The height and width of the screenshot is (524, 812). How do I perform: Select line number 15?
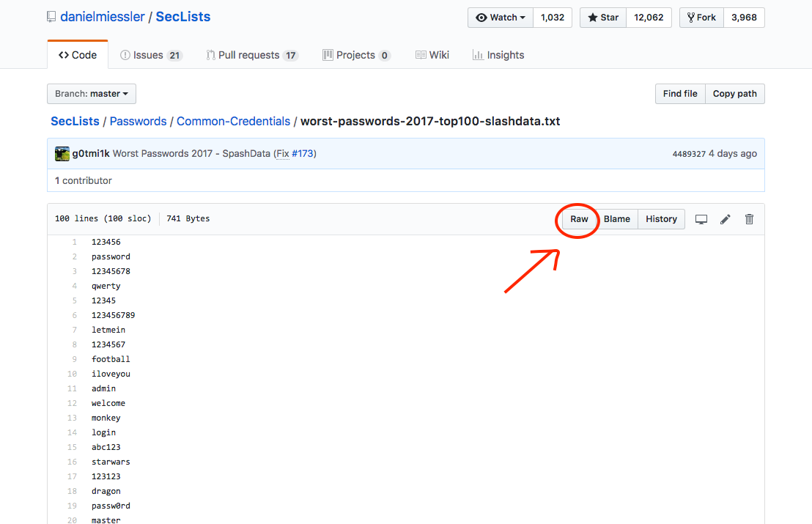coord(72,447)
